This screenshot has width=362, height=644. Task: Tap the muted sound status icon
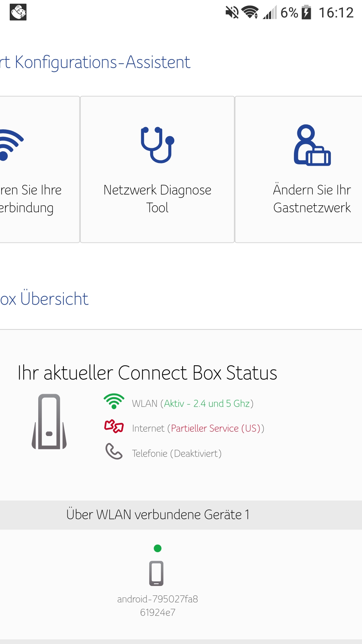click(232, 13)
